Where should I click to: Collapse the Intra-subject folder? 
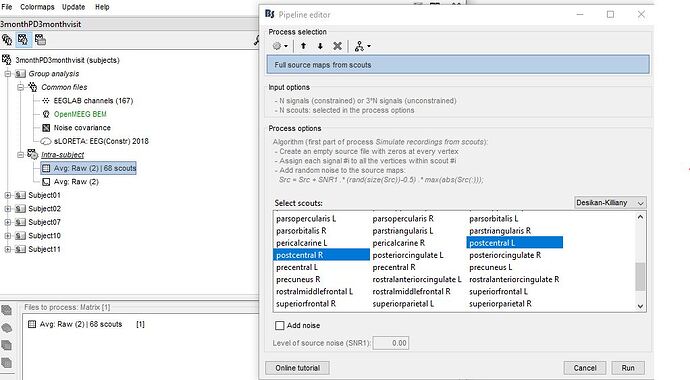coord(20,155)
